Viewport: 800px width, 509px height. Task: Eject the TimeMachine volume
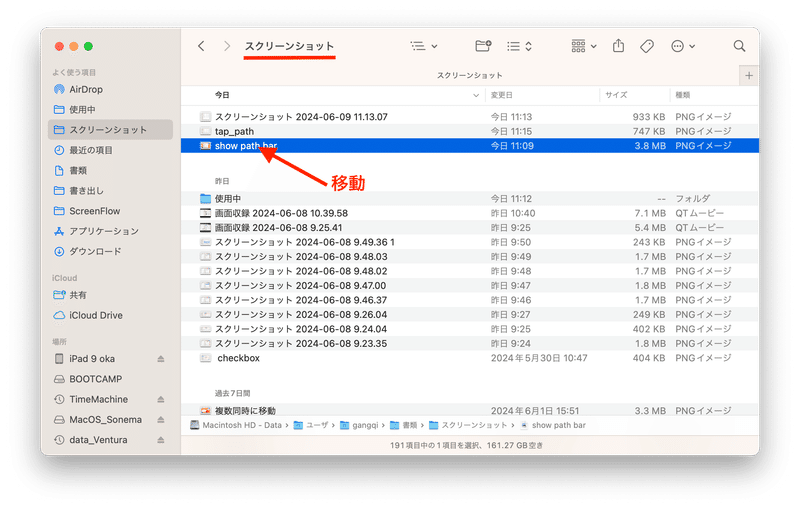[x=161, y=399]
